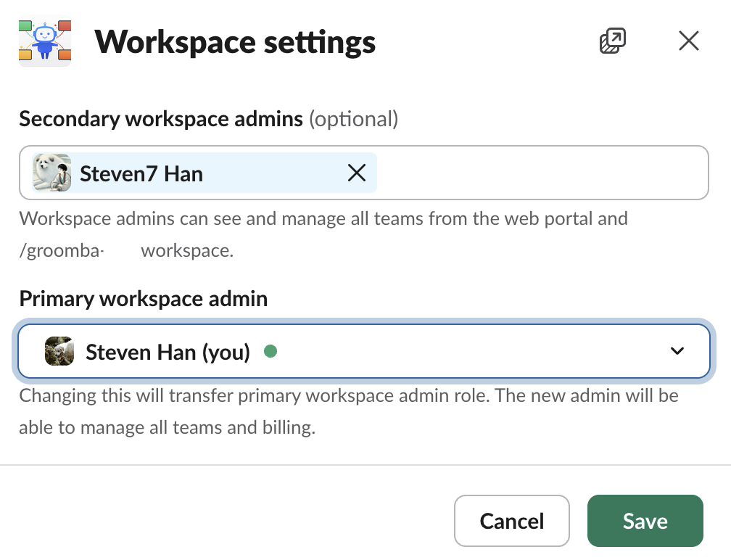The width and height of the screenshot is (731, 560).
Task: Save the workspace settings
Action: pos(645,521)
